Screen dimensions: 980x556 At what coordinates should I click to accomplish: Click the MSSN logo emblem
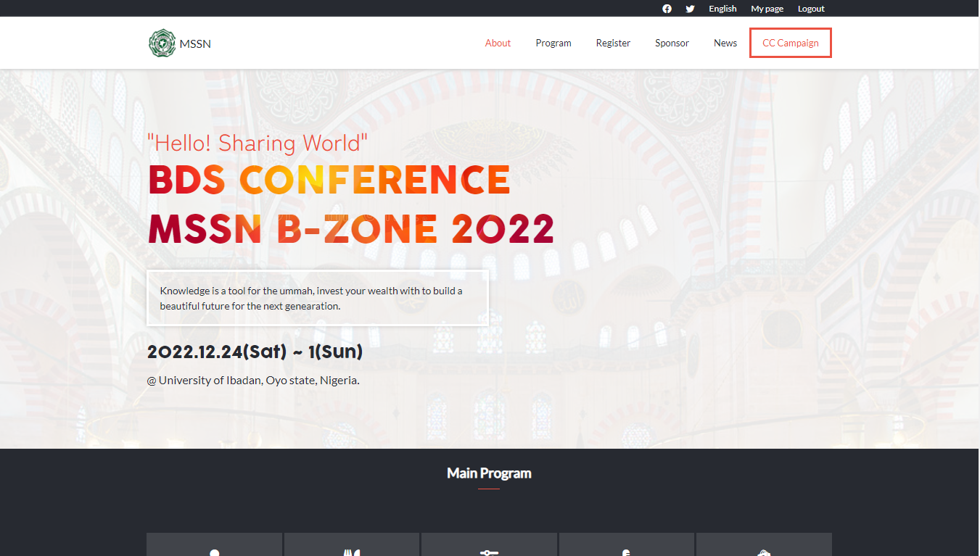(162, 43)
